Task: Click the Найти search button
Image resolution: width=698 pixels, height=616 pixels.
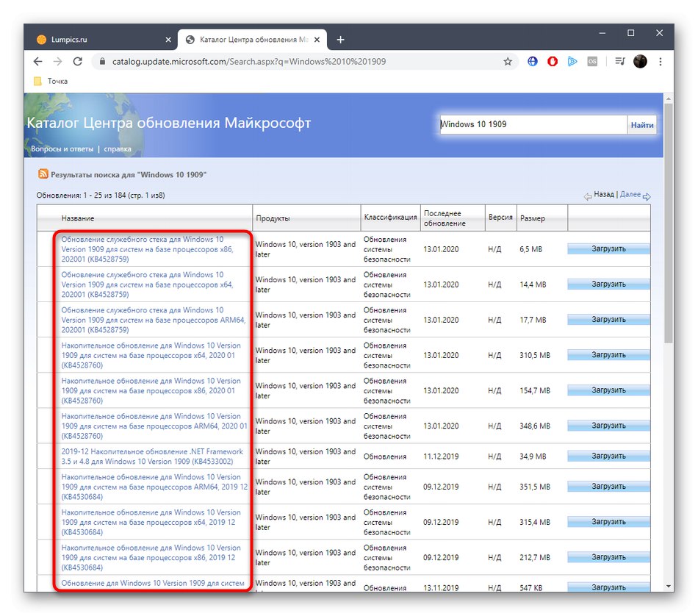Action: [x=642, y=125]
